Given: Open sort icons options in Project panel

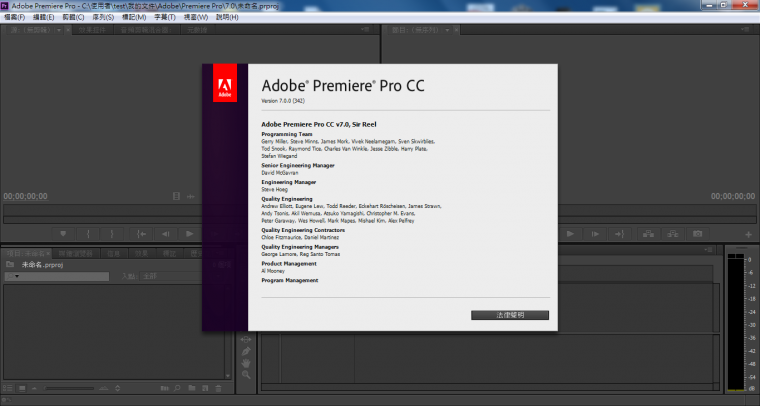Looking at the screenshot, I should 117,388.
